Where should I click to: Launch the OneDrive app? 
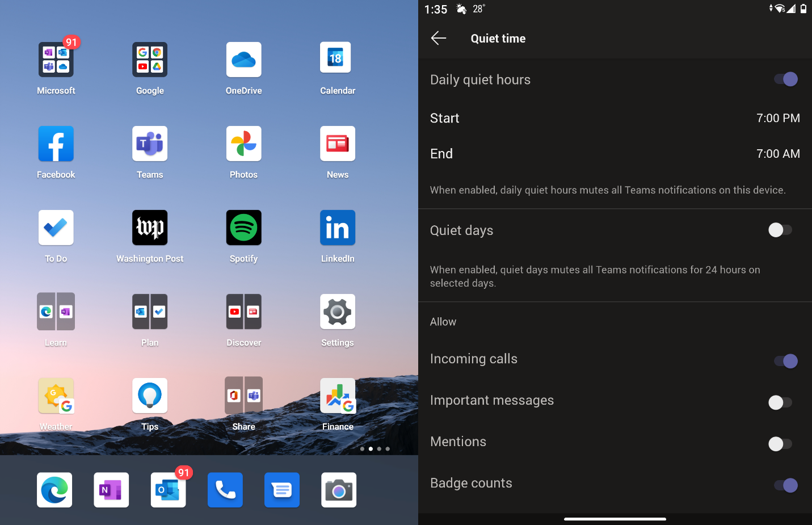[244, 60]
